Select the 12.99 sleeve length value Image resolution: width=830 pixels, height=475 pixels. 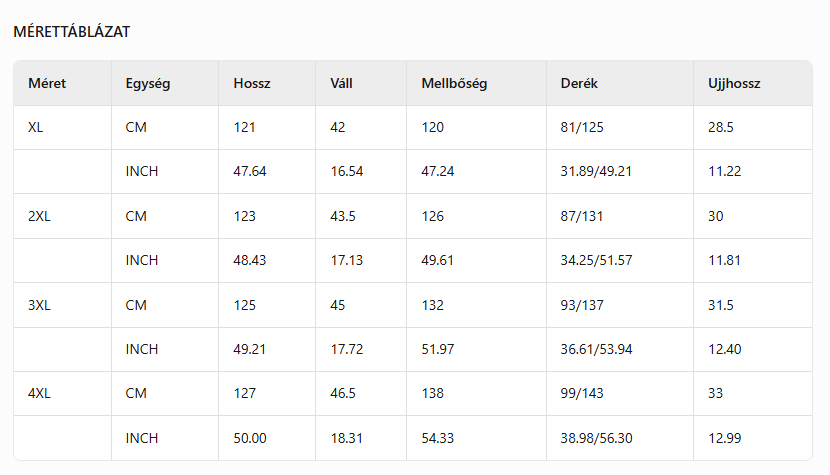point(723,438)
